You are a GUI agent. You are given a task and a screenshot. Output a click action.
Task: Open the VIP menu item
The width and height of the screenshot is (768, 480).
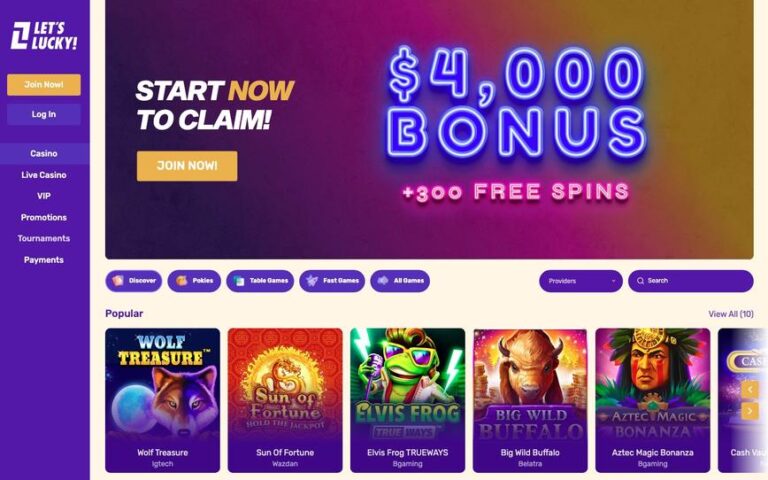[x=44, y=196]
